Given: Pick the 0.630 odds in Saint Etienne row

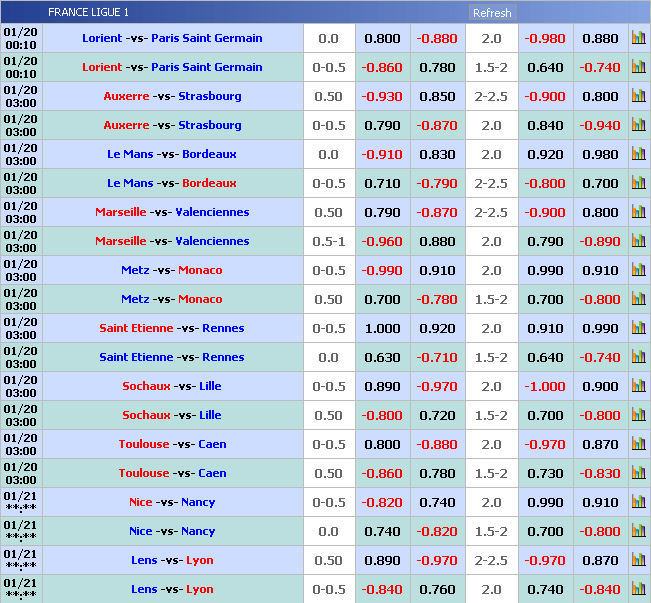Looking at the screenshot, I should (382, 357).
